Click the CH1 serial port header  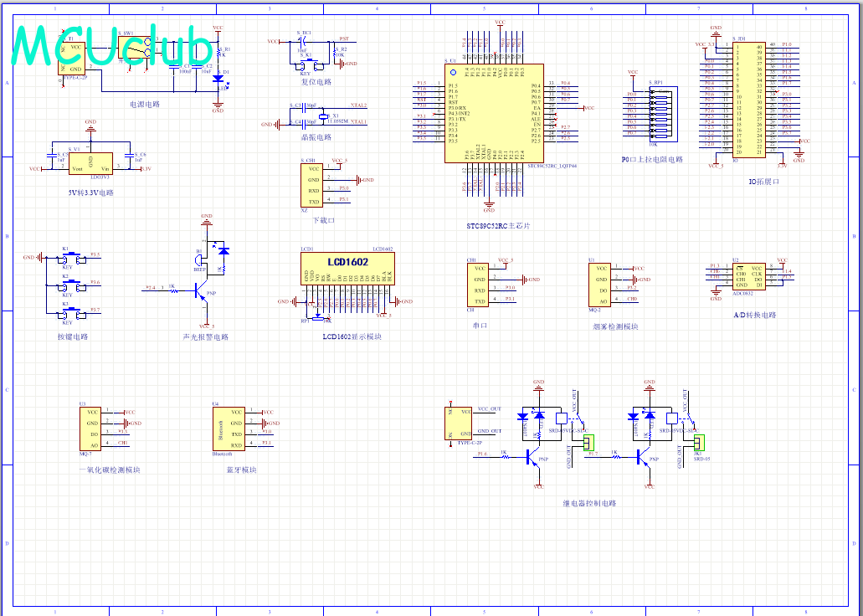pos(478,285)
